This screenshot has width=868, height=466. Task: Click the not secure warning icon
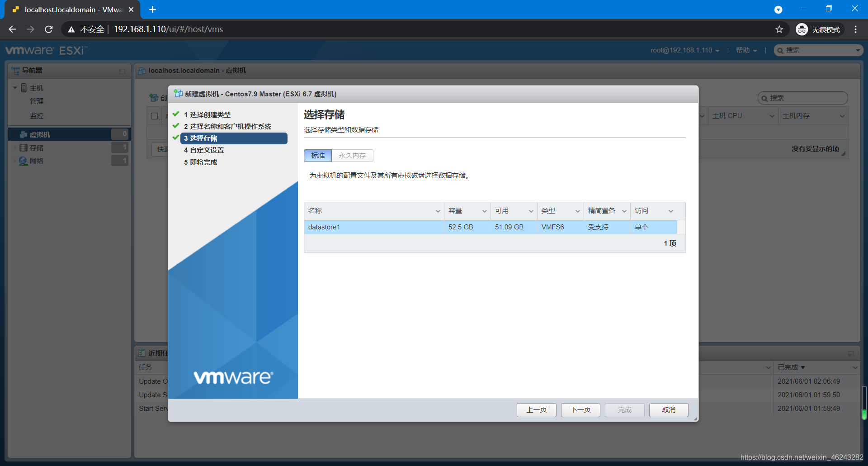(71, 29)
